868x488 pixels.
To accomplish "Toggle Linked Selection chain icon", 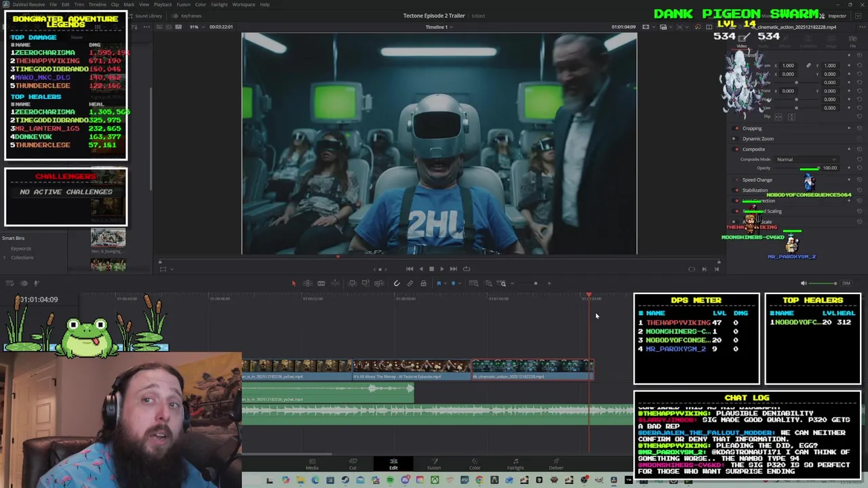I will pyautogui.click(x=410, y=283).
